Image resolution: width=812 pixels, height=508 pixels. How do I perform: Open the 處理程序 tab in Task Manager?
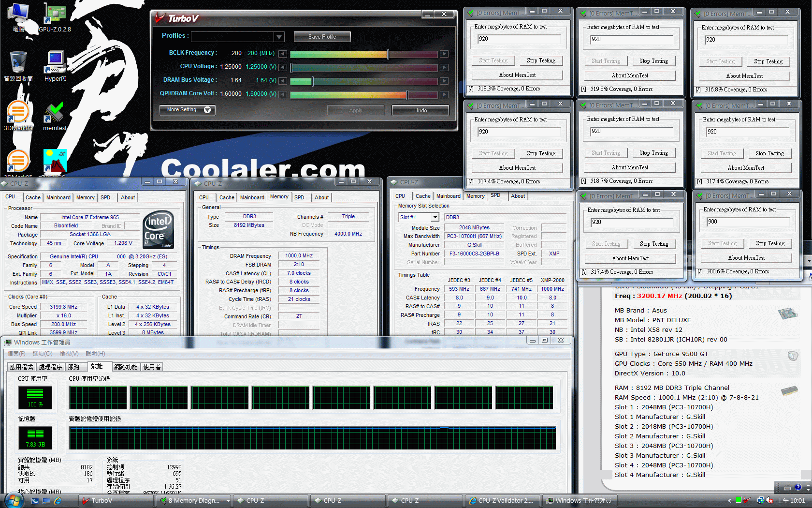(x=51, y=367)
